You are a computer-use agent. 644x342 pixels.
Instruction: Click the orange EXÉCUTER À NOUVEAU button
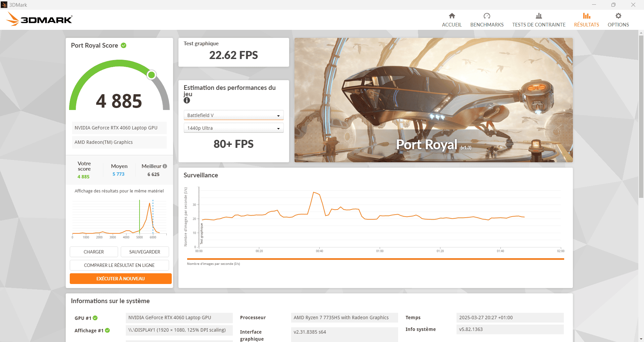point(120,279)
